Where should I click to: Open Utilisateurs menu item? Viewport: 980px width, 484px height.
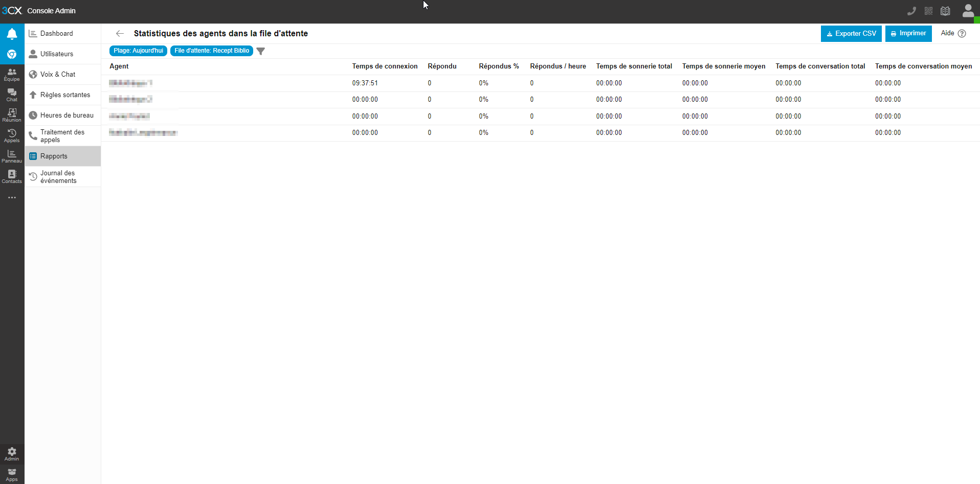[x=62, y=54]
